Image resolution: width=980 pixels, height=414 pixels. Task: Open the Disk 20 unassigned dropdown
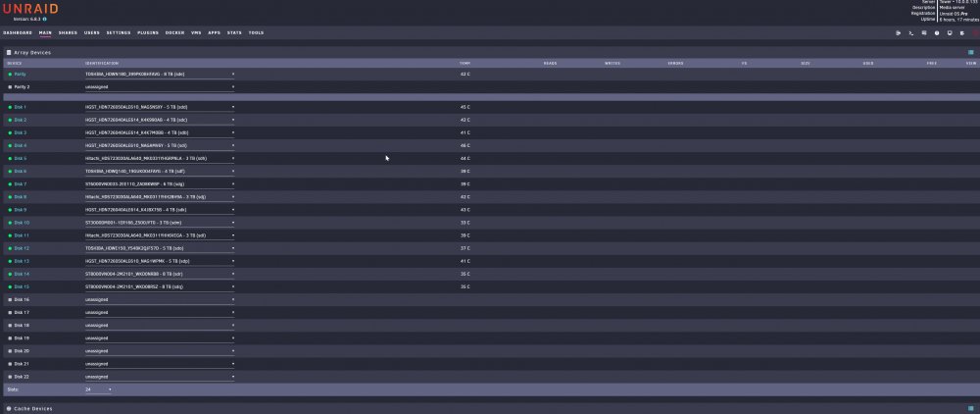(160, 351)
